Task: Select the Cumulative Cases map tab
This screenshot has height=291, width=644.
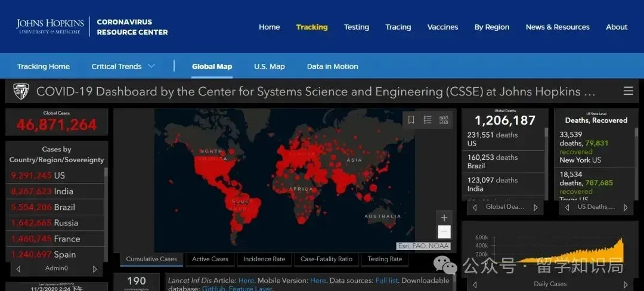Action: click(151, 259)
